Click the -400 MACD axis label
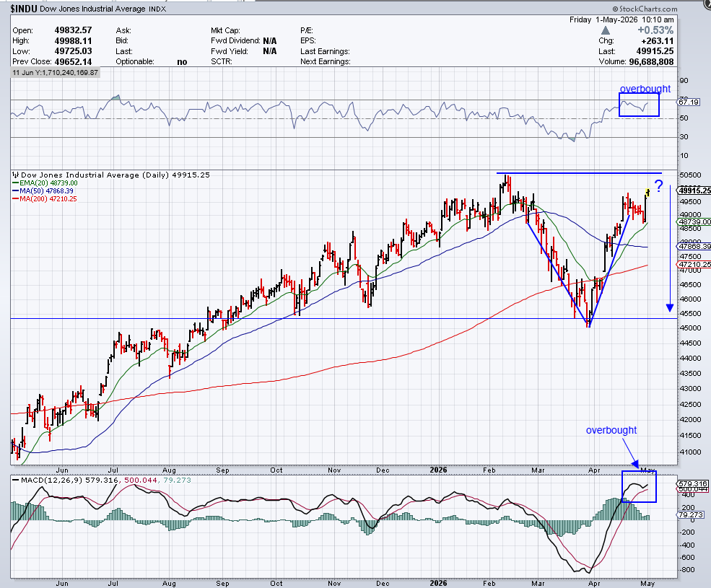Image resolution: width=711 pixels, height=588 pixels. (x=687, y=545)
